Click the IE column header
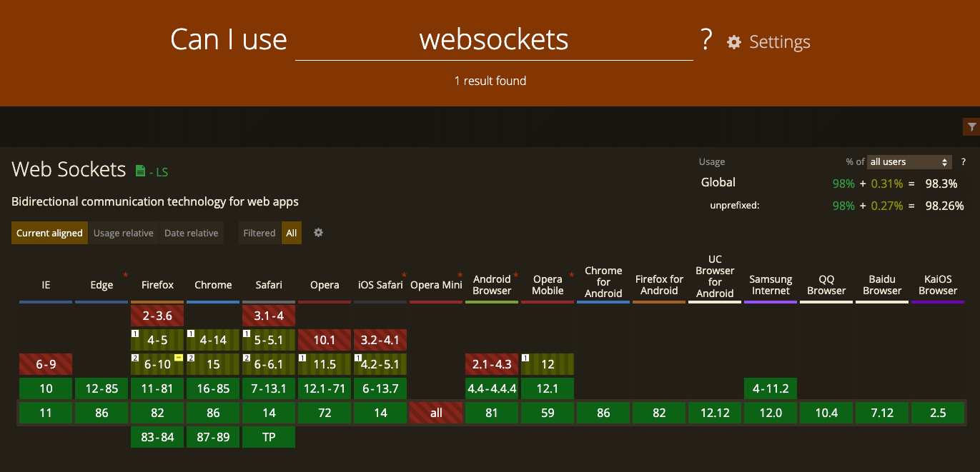Viewport: 980px width, 472px height. (46, 285)
